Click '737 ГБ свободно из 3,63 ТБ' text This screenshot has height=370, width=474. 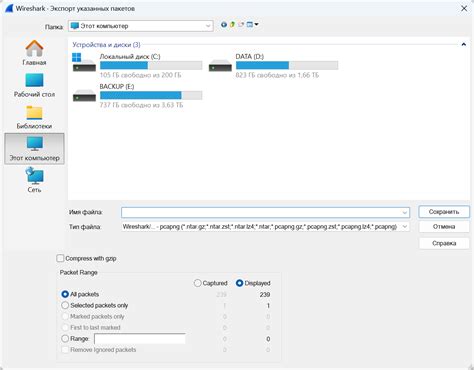tap(141, 105)
